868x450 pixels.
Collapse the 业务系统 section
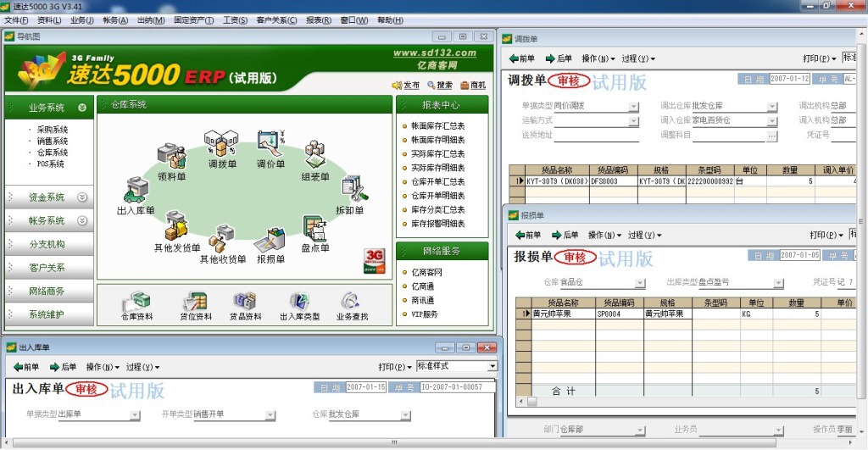coord(82,108)
